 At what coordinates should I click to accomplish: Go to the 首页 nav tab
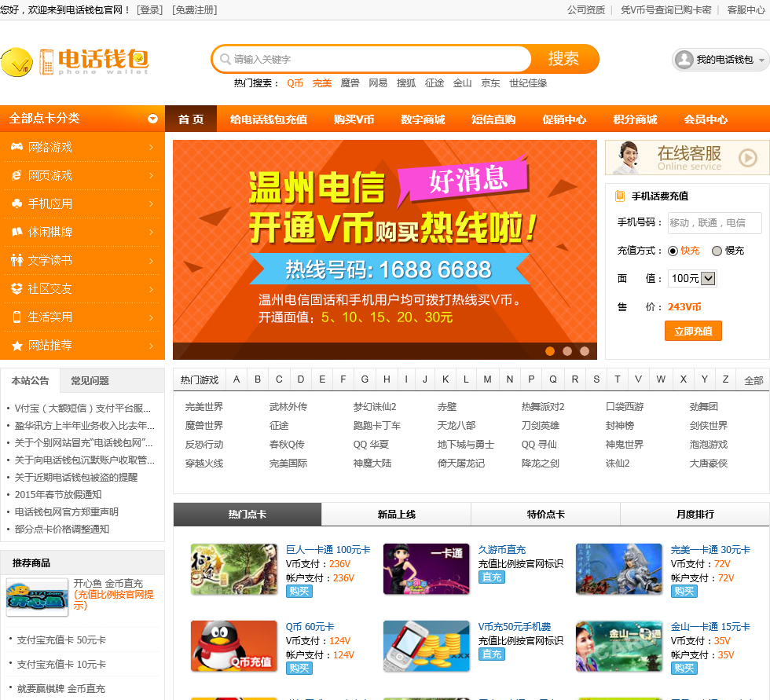[x=190, y=119]
